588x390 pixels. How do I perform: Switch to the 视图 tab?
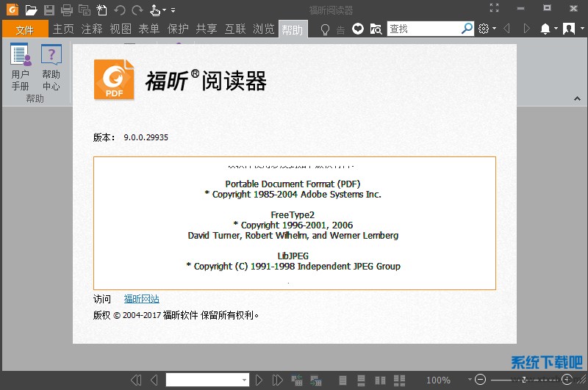point(121,29)
